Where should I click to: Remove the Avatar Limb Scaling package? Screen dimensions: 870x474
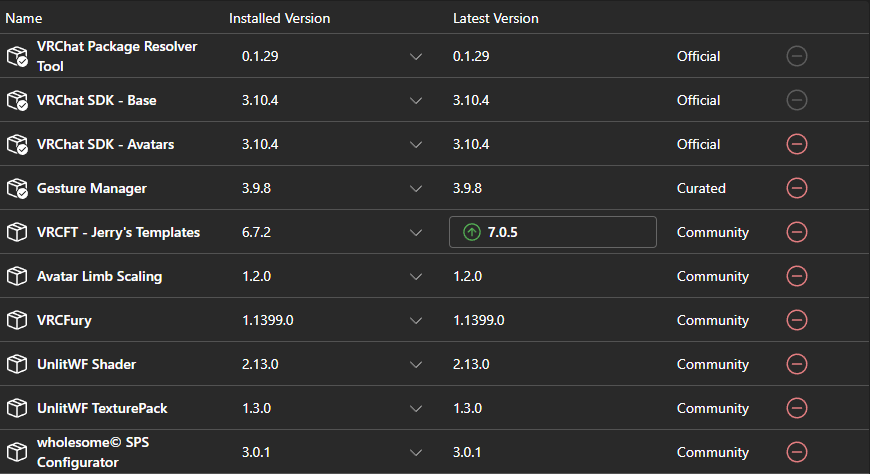tap(797, 276)
